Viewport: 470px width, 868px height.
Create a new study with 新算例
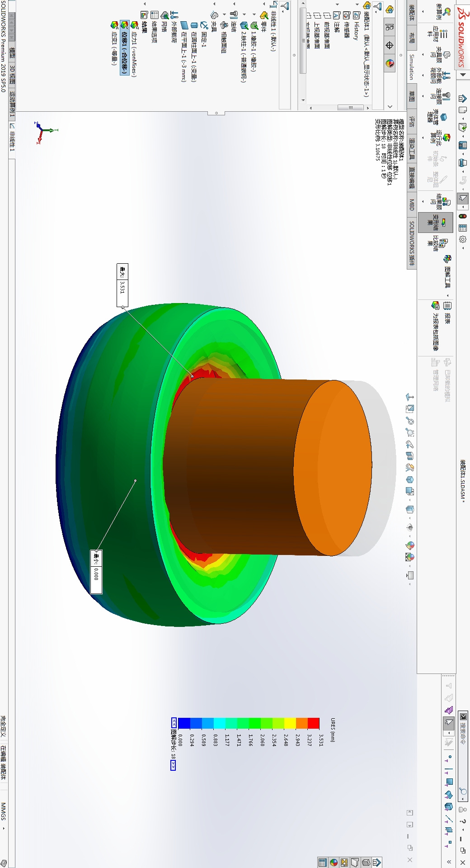pyautogui.click(x=443, y=12)
